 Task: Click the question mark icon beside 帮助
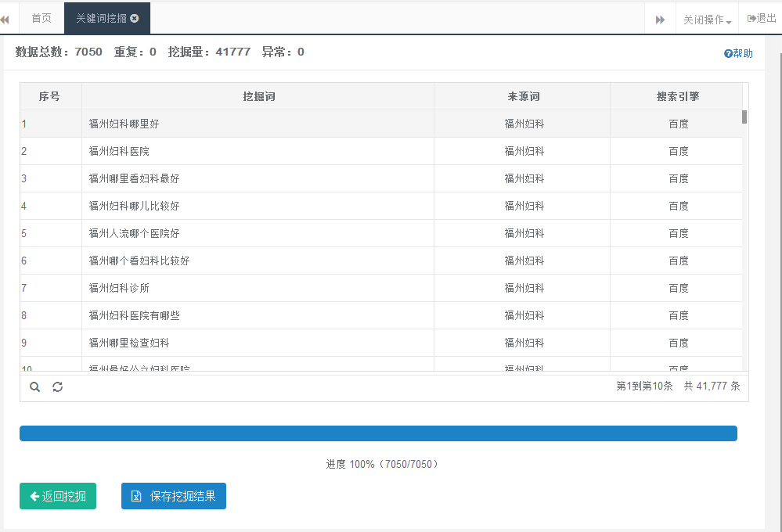726,53
